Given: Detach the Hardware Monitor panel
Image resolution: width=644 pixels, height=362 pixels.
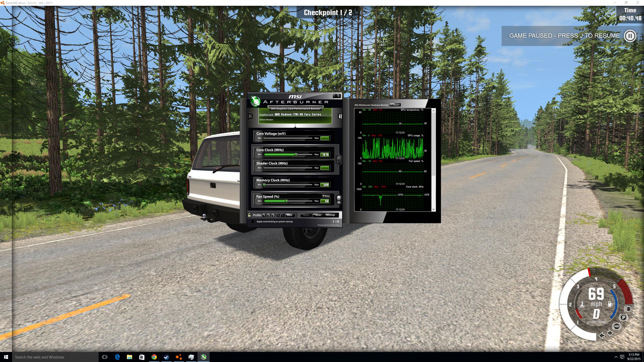Looking at the screenshot, I should coord(395,105).
